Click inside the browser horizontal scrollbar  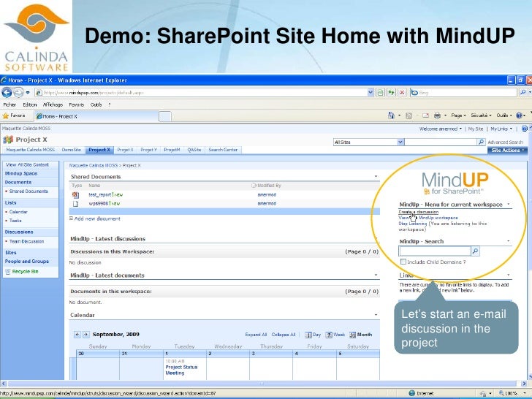[x=262, y=384]
